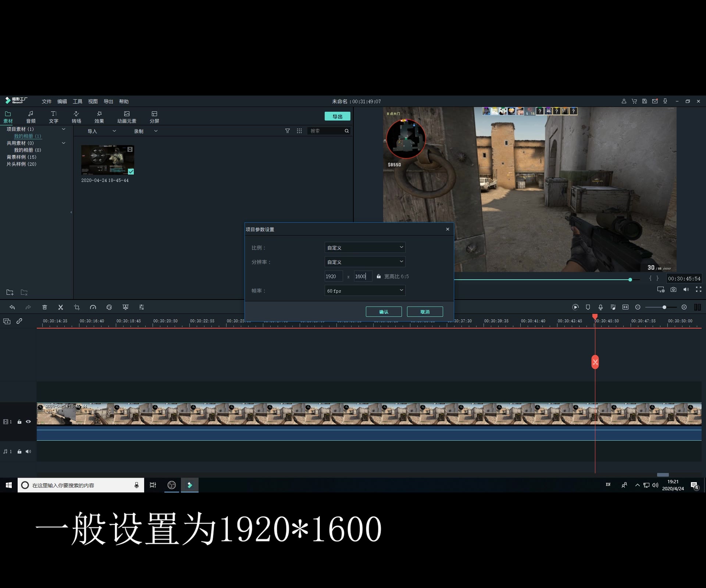The image size is (706, 588).
Task: Open the color adjustment icon
Action: coord(109,307)
